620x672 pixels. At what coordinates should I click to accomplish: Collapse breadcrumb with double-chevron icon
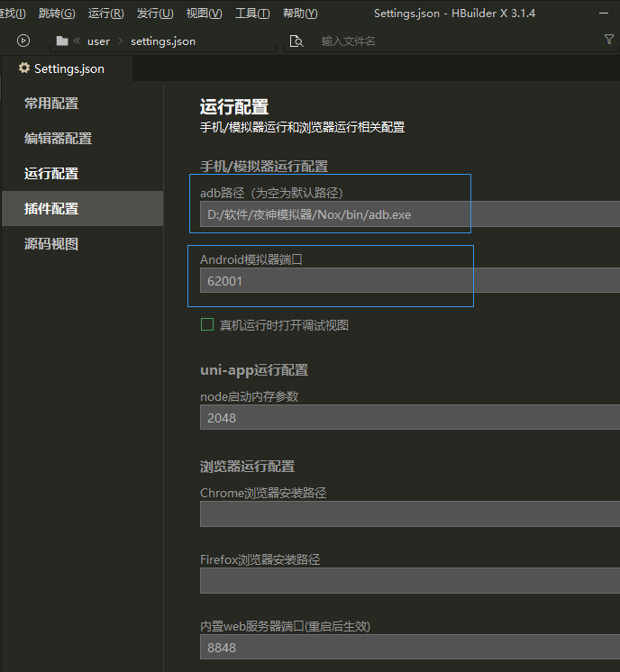[77, 41]
